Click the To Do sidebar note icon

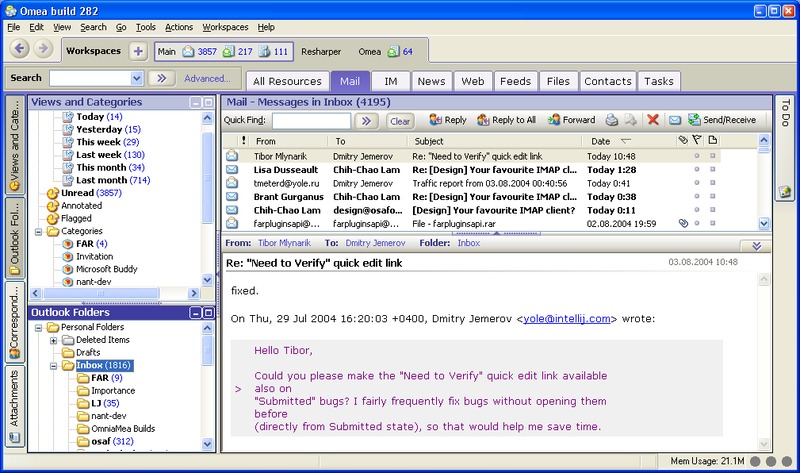[x=785, y=192]
